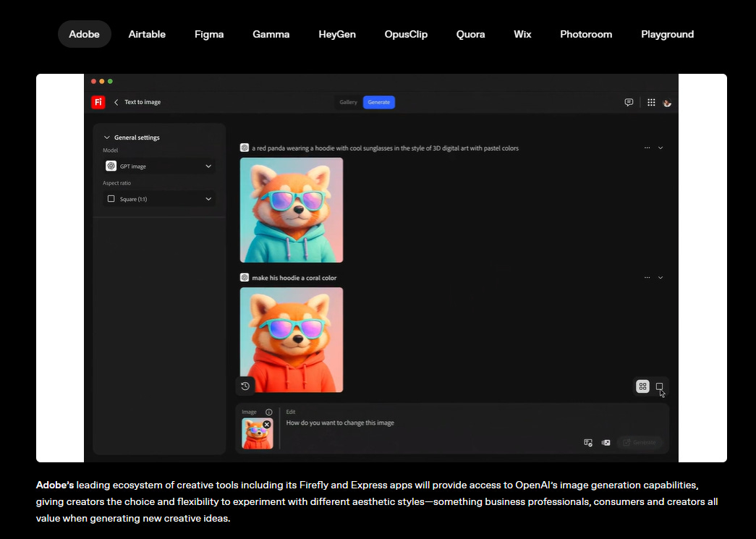Select the Airtable tab
This screenshot has height=539, width=756.
147,34
